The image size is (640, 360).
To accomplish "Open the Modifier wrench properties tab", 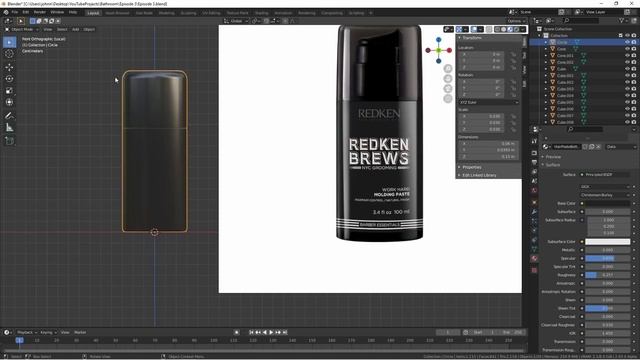I will pos(534,212).
